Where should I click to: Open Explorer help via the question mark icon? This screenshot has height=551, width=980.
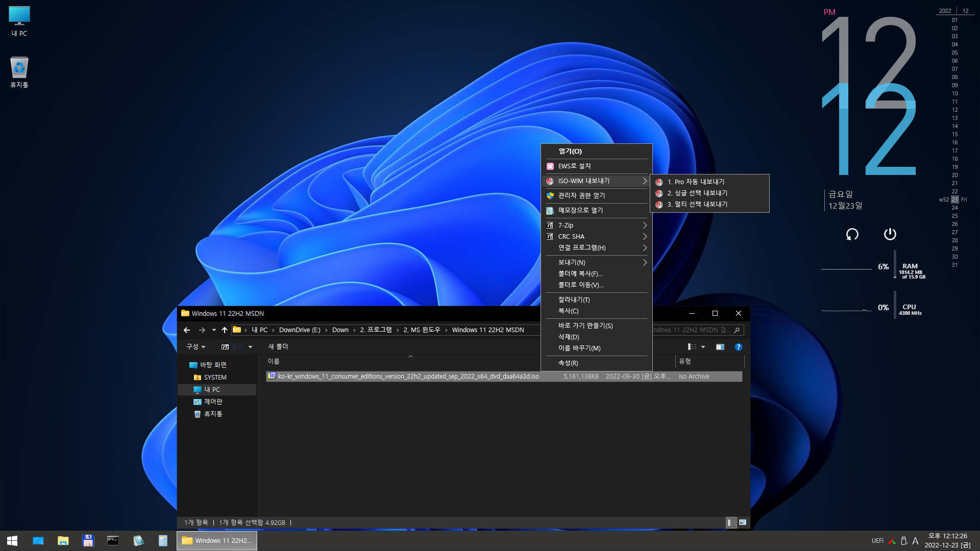pyautogui.click(x=738, y=347)
